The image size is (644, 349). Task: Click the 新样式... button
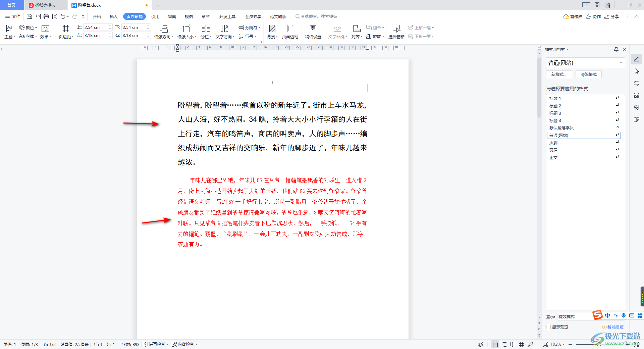tap(559, 74)
